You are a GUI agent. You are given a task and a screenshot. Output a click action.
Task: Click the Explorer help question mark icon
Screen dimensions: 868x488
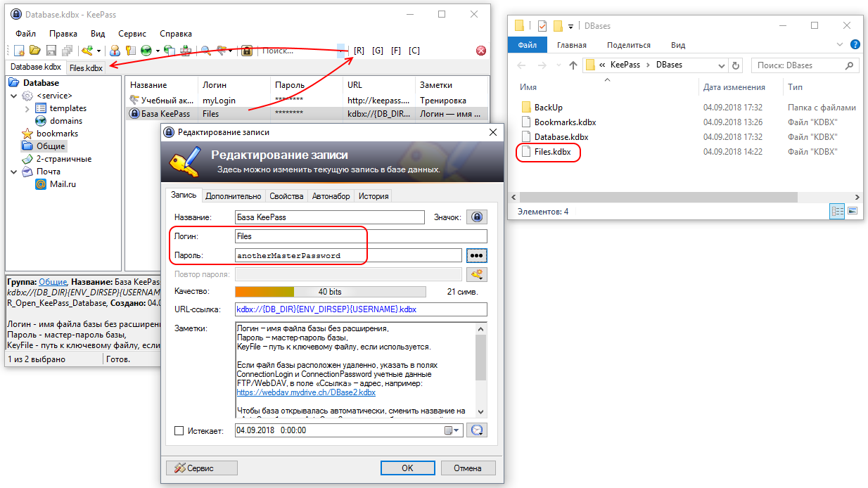[x=855, y=44]
